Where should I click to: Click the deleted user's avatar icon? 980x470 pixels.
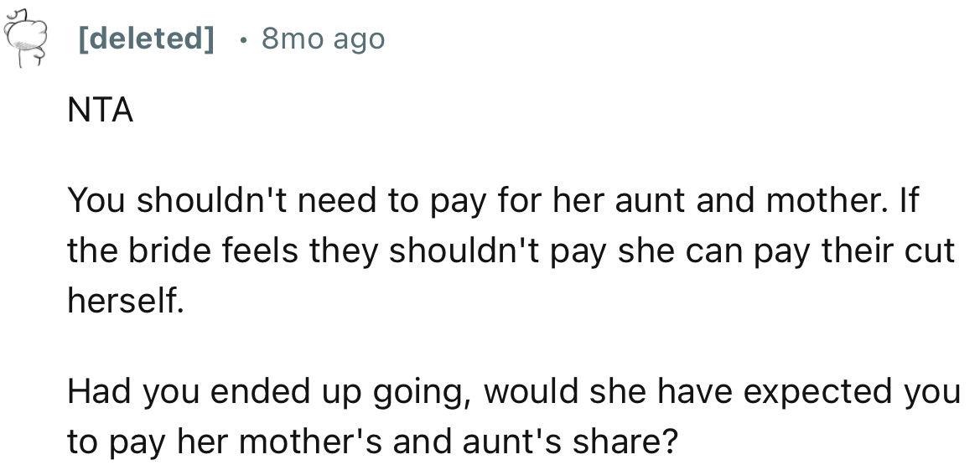point(25,38)
